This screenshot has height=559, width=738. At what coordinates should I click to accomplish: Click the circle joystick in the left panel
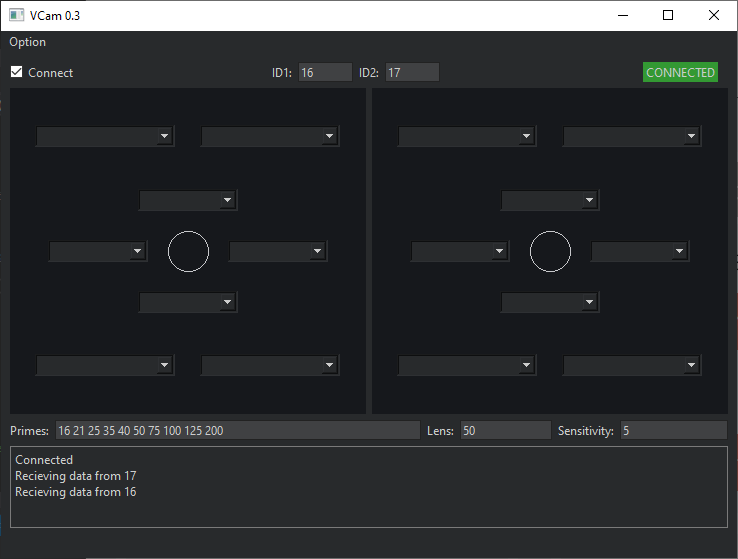[188, 251]
